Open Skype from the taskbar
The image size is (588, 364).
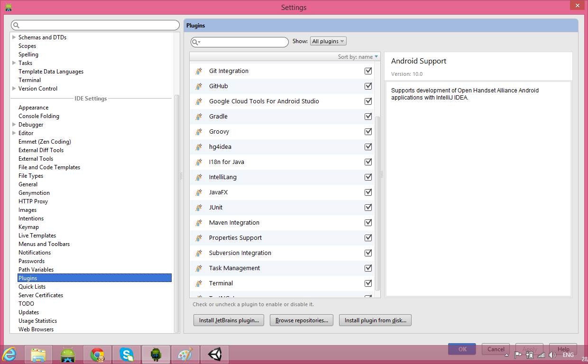pyautogui.click(x=127, y=355)
